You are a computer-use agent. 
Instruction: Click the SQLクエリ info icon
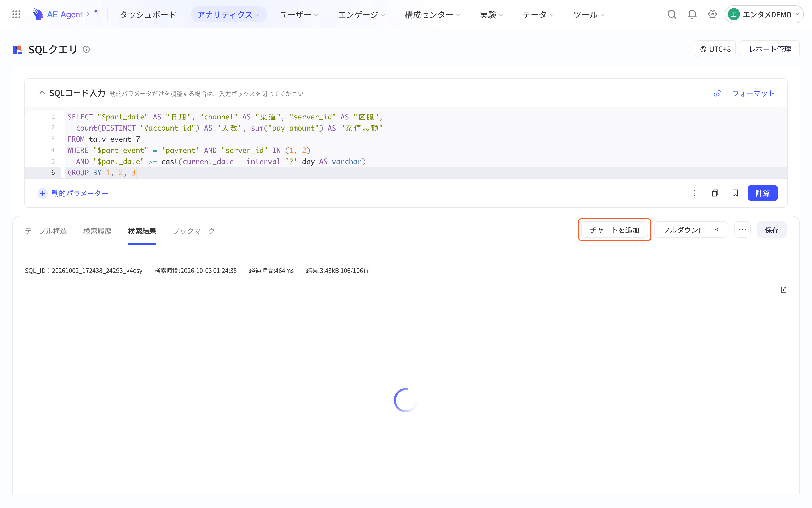(x=86, y=49)
